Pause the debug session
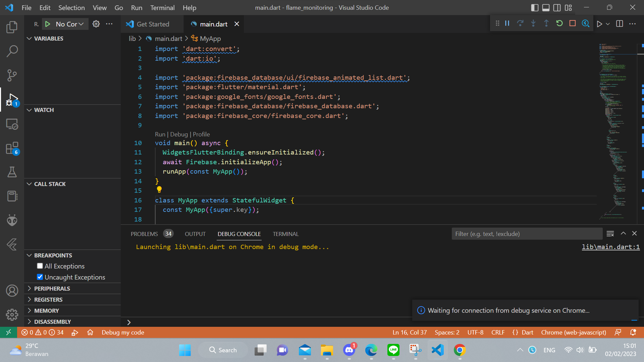The height and width of the screenshot is (362, 644). [x=507, y=23]
